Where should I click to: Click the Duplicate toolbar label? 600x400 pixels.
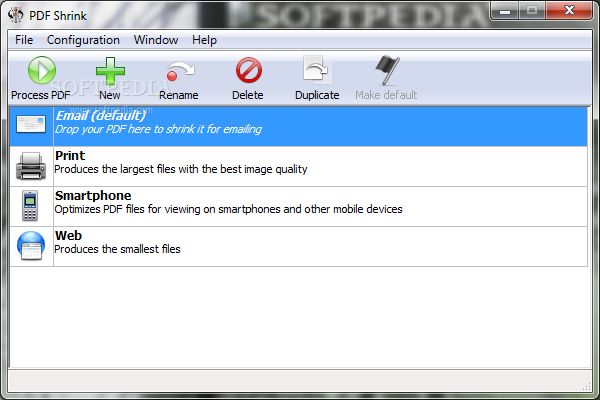coord(317,95)
